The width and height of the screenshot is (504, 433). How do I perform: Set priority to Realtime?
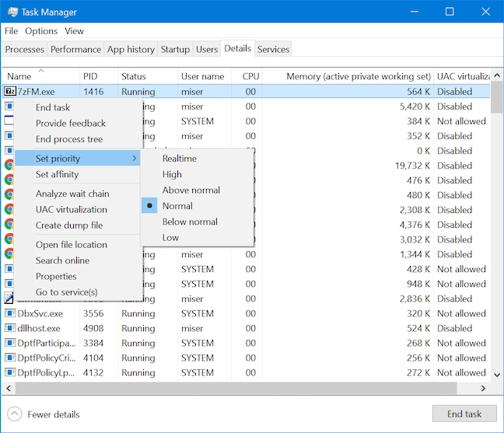coord(180,159)
